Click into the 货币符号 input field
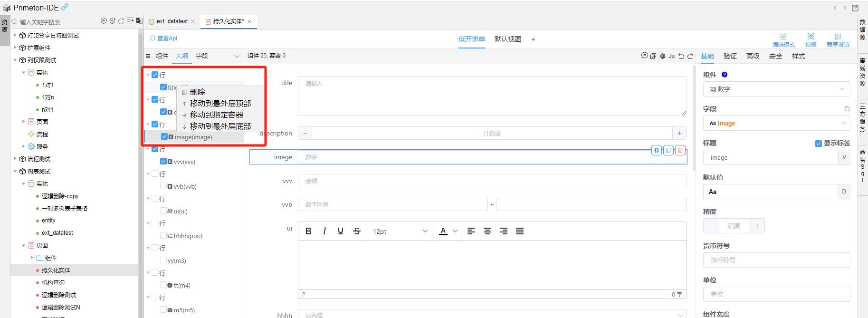 tap(776, 260)
